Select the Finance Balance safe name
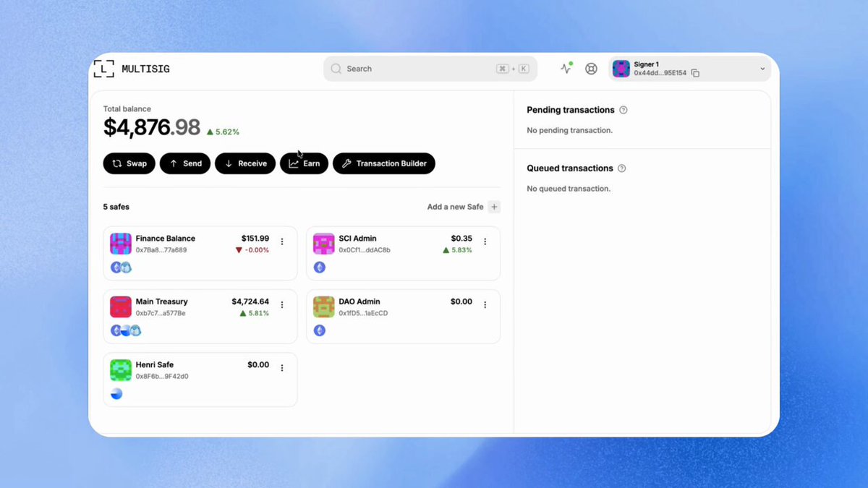 pos(166,239)
